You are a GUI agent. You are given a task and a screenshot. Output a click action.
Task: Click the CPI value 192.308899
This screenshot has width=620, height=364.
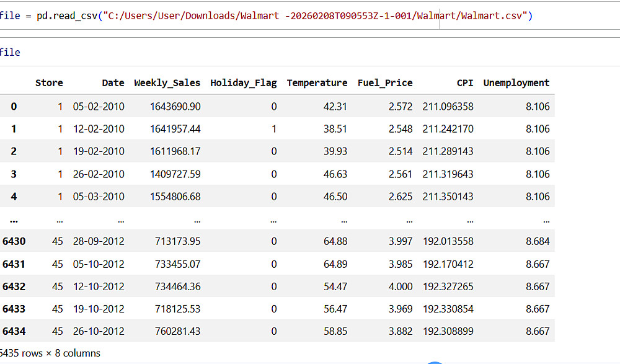448,331
